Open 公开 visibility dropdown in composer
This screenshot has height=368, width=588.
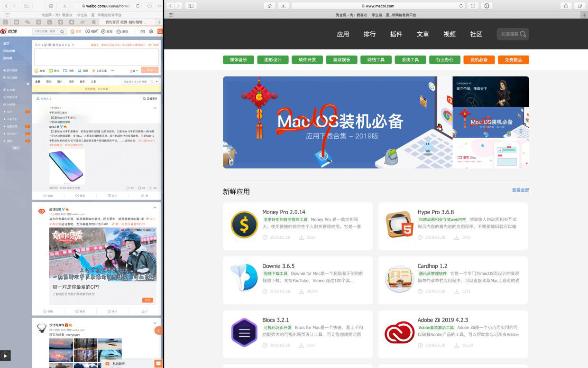coord(134,71)
